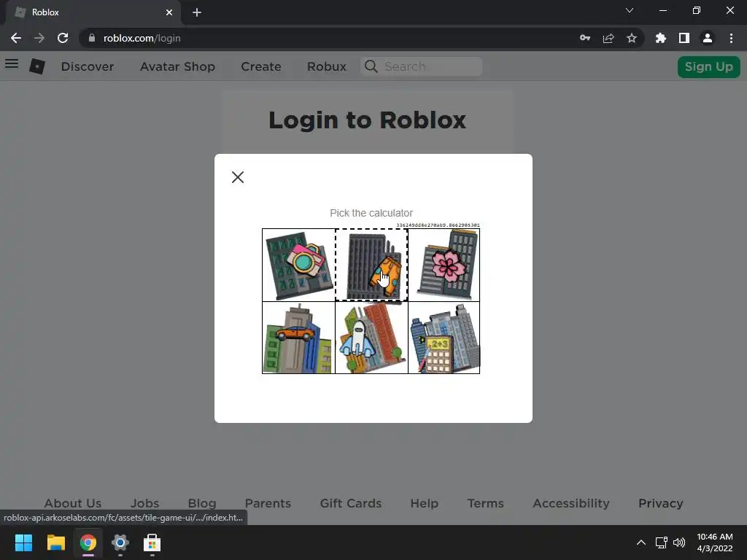Open the clock showing 10:46 AM
The image size is (747, 560).
tap(715, 542)
